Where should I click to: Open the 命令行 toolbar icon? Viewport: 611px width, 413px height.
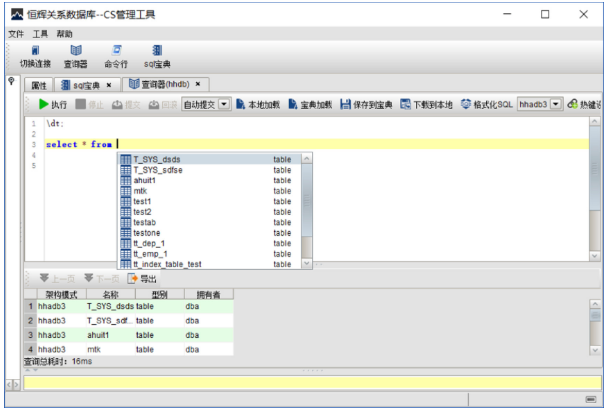click(116, 56)
